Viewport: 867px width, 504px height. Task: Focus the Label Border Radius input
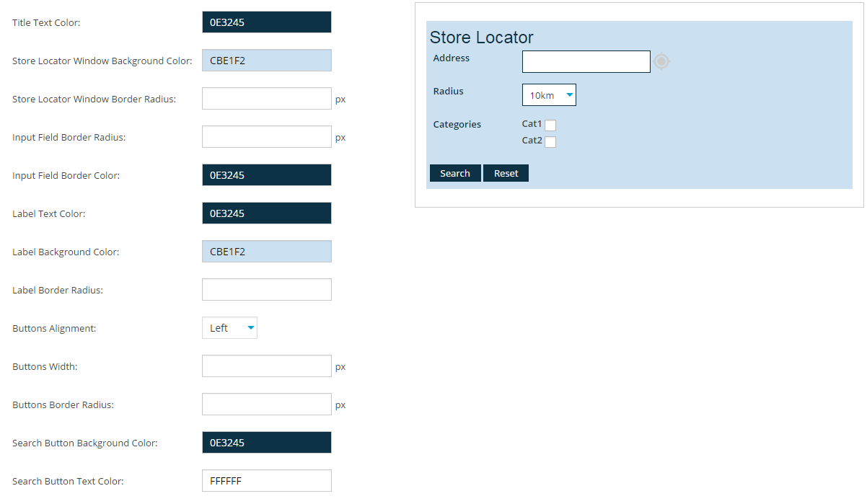tap(266, 290)
